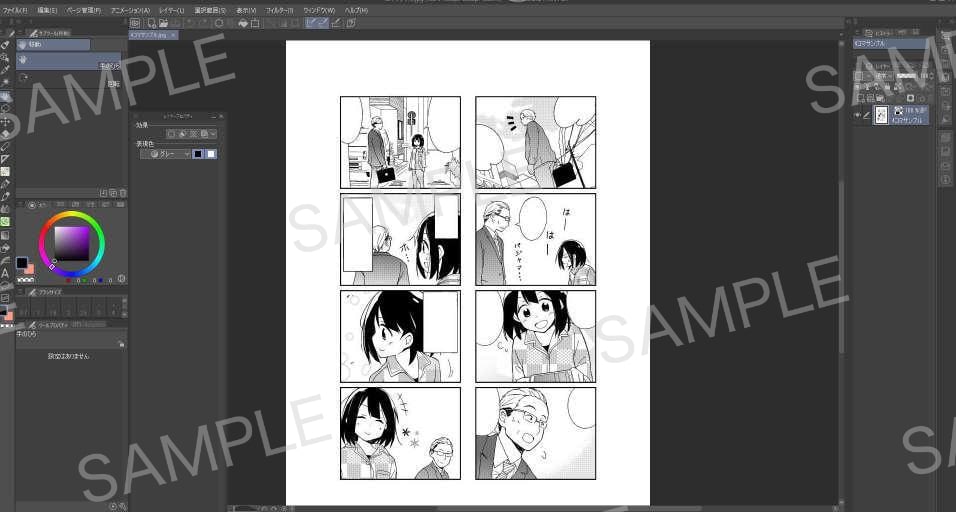Close the 4コマサンプル document tab

pyautogui.click(x=173, y=35)
